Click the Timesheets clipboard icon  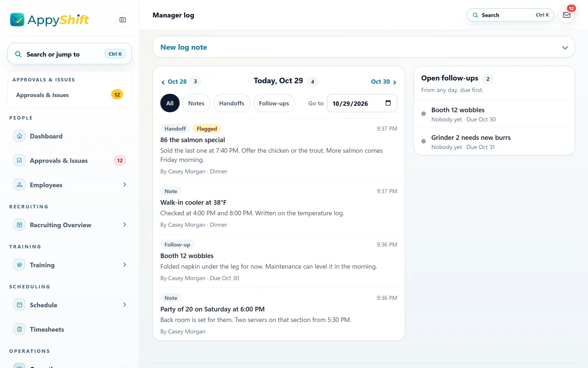click(19, 329)
